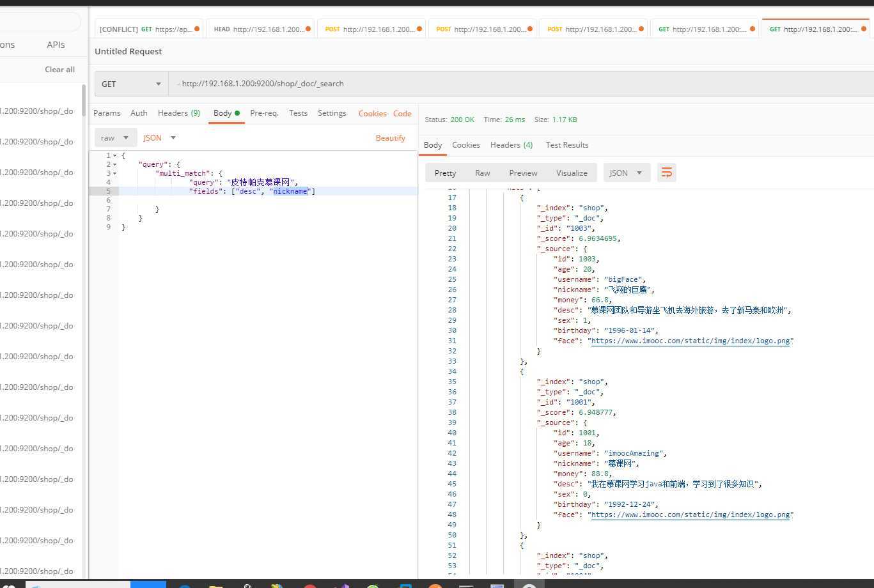This screenshot has height=588, width=874.
Task: Open the Params tab
Action: (107, 113)
